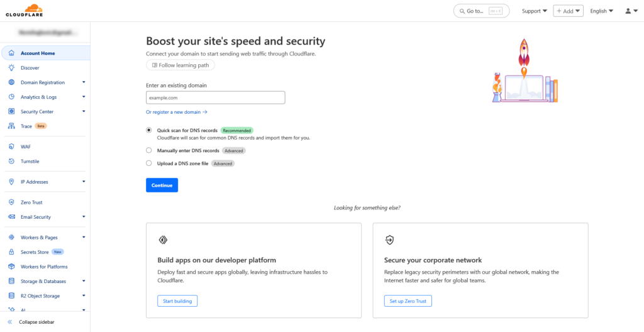Open the Support dropdown
The height and width of the screenshot is (332, 644).
[x=535, y=11]
